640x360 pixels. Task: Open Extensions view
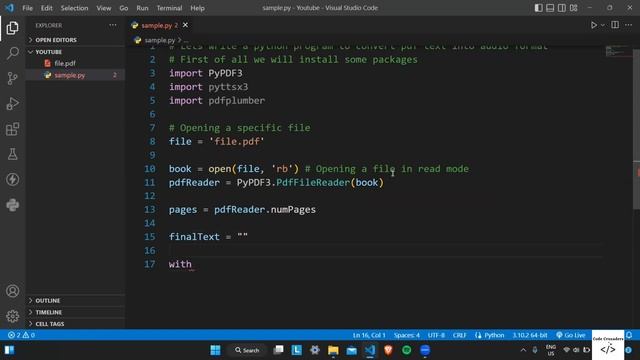pos(12,129)
